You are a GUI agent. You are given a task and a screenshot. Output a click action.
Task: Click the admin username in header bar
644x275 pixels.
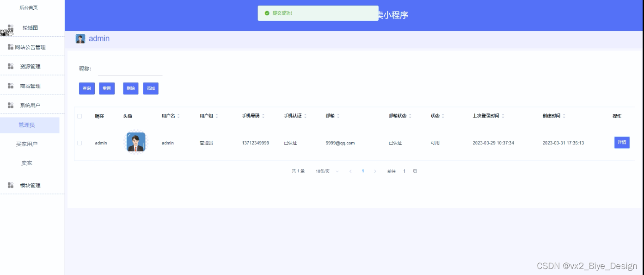click(99, 39)
